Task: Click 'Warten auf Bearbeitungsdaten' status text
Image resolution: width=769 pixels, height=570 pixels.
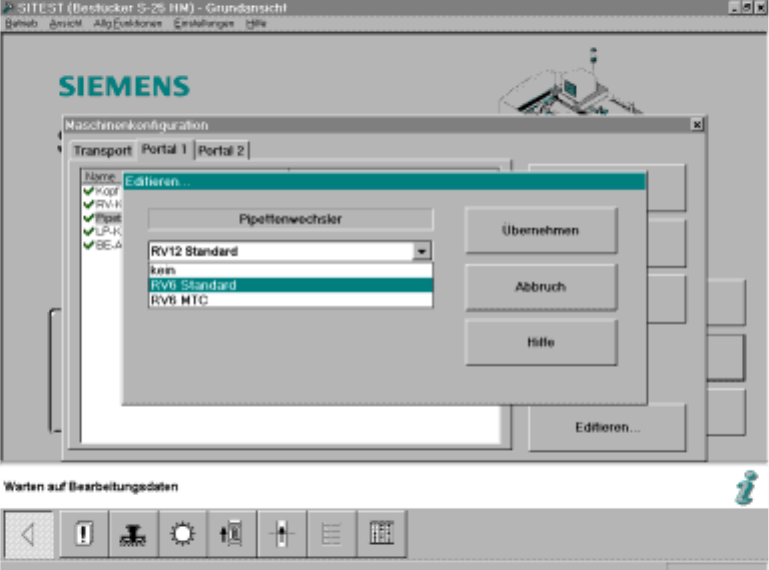Action: 91,487
